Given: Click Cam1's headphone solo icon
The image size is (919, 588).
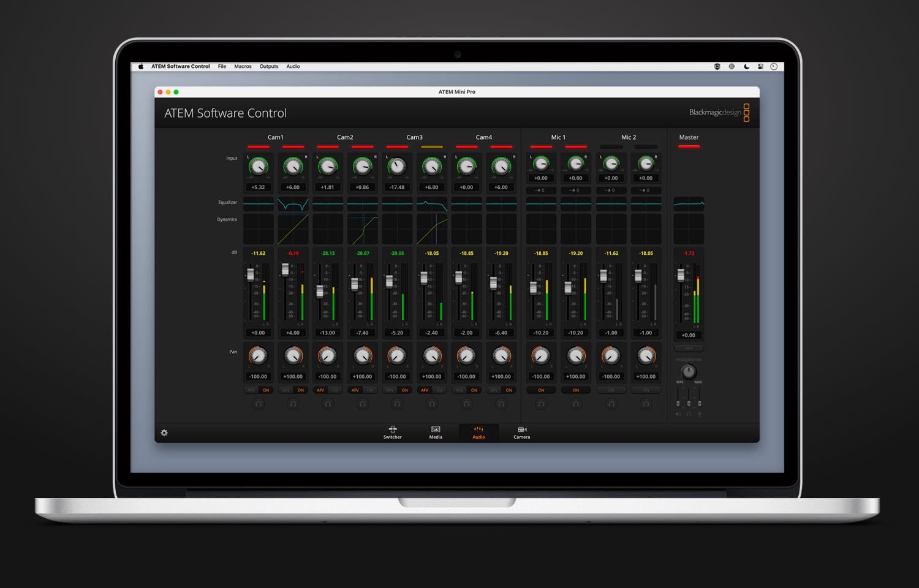Looking at the screenshot, I should coord(258,404).
